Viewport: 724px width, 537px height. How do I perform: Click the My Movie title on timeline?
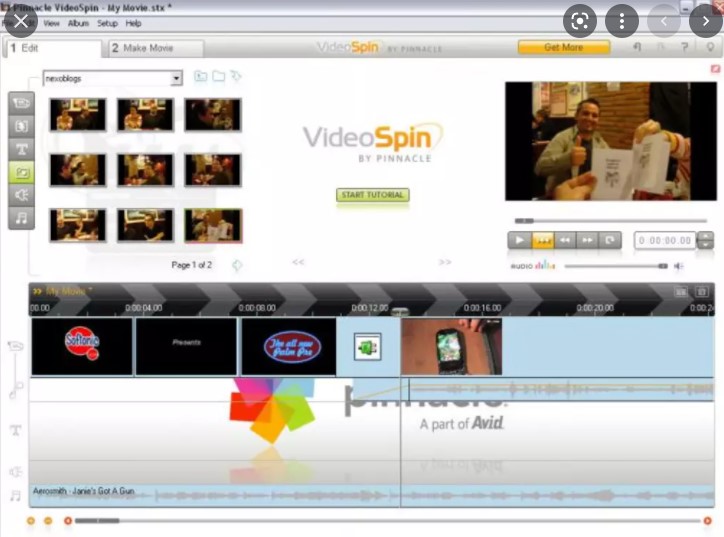point(68,291)
